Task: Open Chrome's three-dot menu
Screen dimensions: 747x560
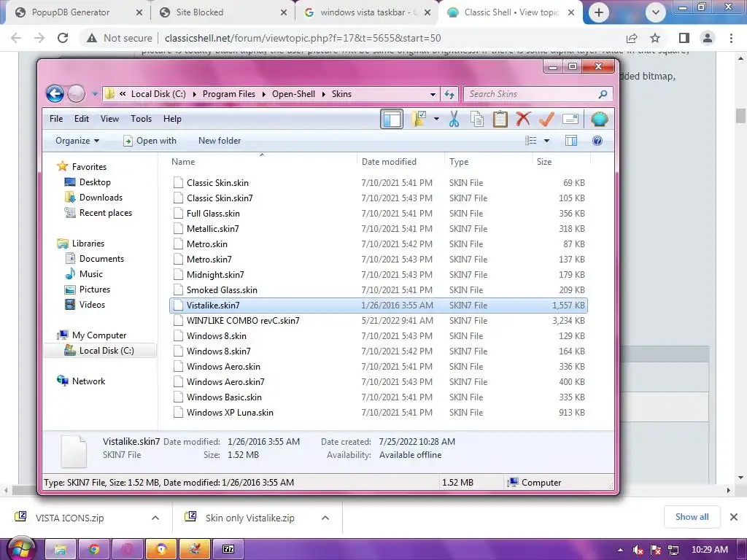Action: [731, 38]
